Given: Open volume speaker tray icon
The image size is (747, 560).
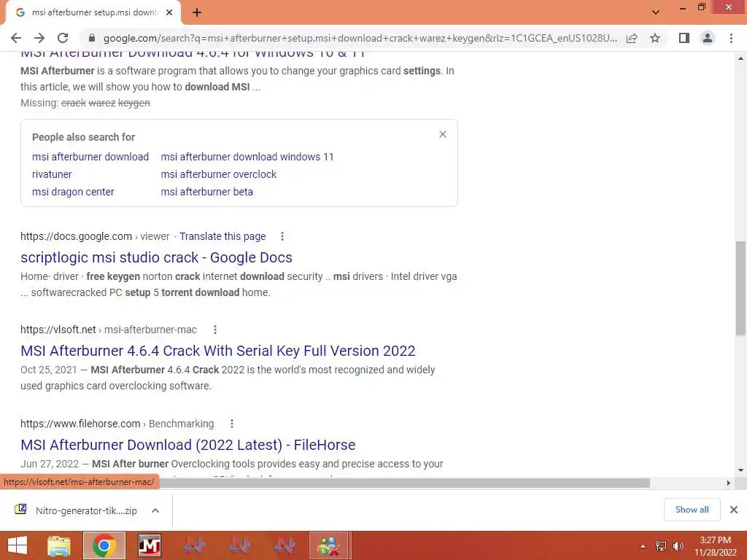Looking at the screenshot, I should pyautogui.click(x=678, y=546).
